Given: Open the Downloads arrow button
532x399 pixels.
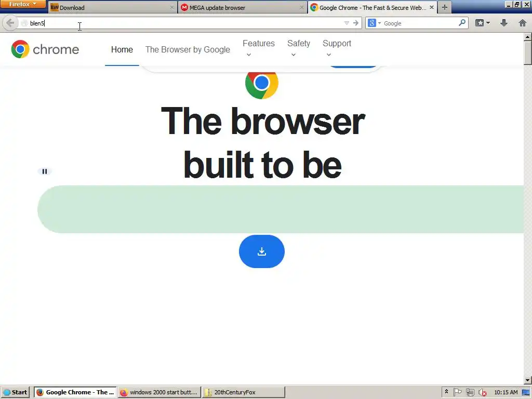Looking at the screenshot, I should [504, 23].
